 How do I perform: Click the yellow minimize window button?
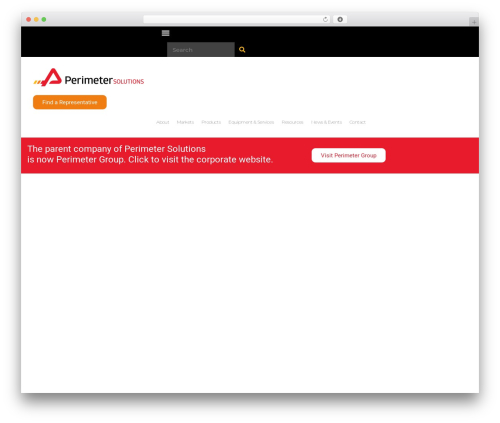(36, 19)
